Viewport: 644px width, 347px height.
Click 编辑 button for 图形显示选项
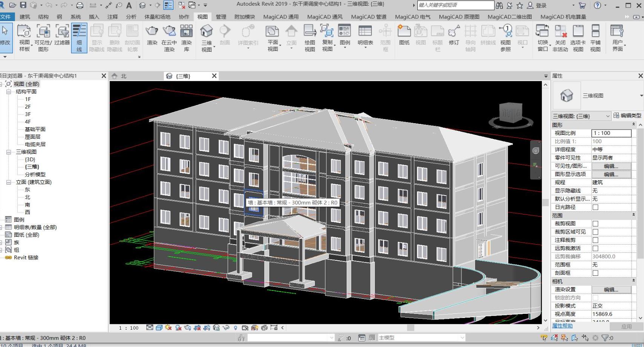coord(611,174)
